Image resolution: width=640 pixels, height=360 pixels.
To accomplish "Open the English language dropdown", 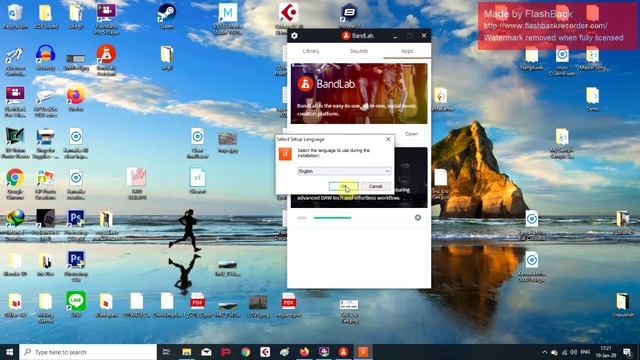I will 344,171.
